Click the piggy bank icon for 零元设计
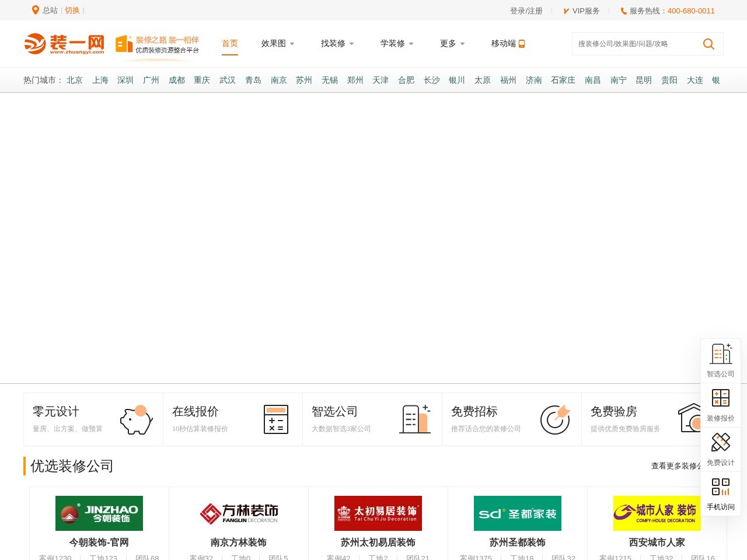This screenshot has width=747, height=560. click(137, 419)
